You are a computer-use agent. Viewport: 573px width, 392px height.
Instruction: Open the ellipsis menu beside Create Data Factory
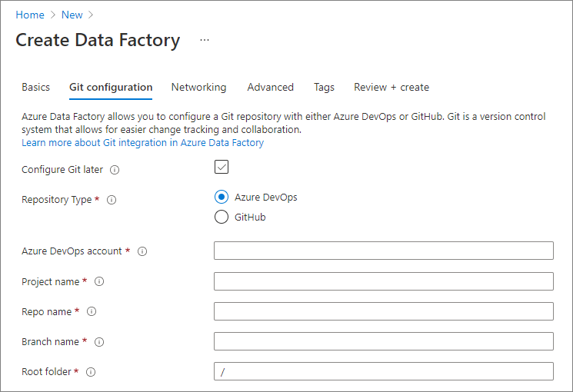point(205,40)
